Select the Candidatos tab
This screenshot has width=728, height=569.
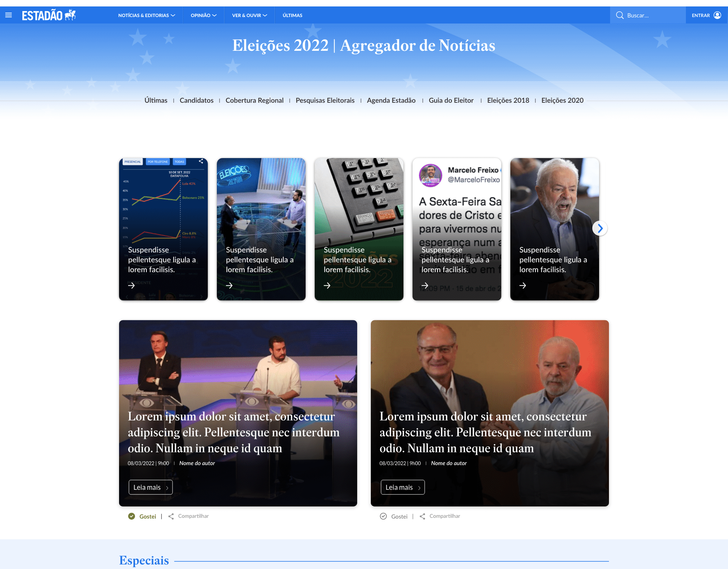point(196,100)
